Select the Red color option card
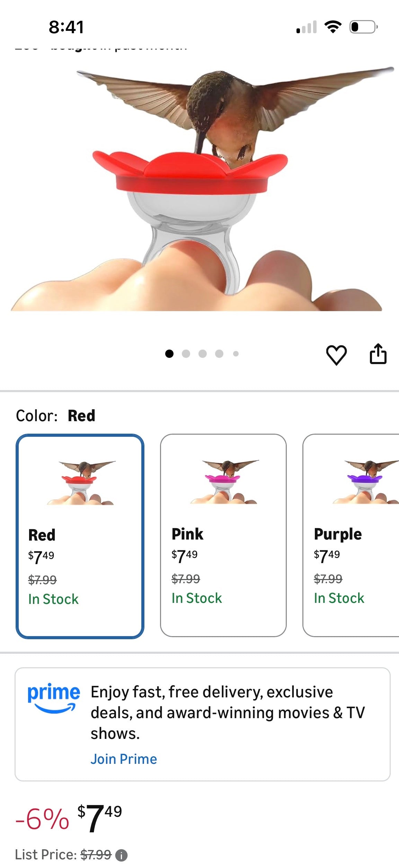399x868 pixels. 80,536
